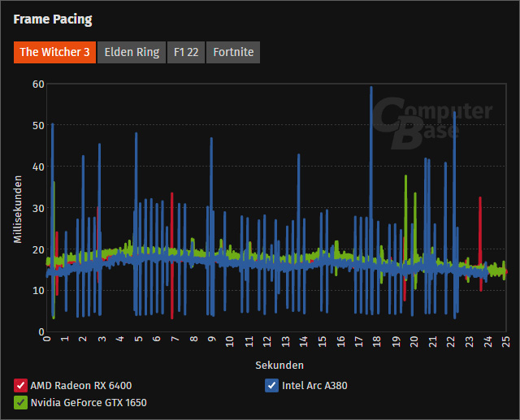Disable the Intel Arc A380 series checkbox

(x=272, y=385)
